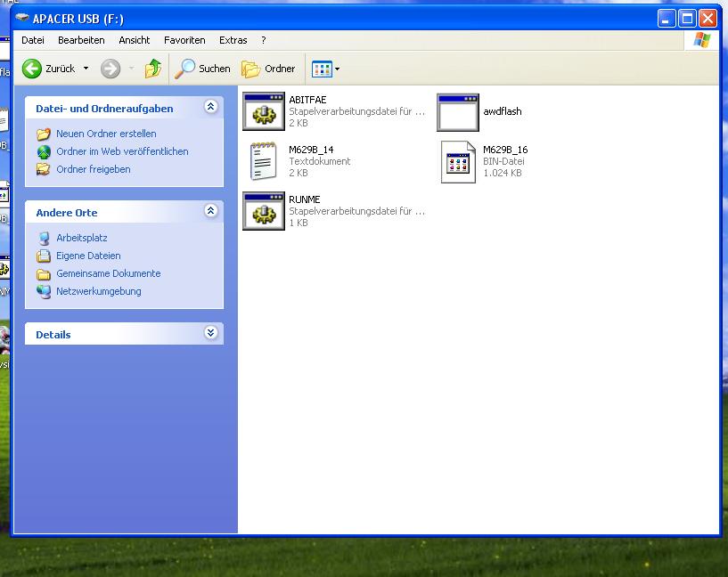Expand the Details panel

(x=211, y=332)
